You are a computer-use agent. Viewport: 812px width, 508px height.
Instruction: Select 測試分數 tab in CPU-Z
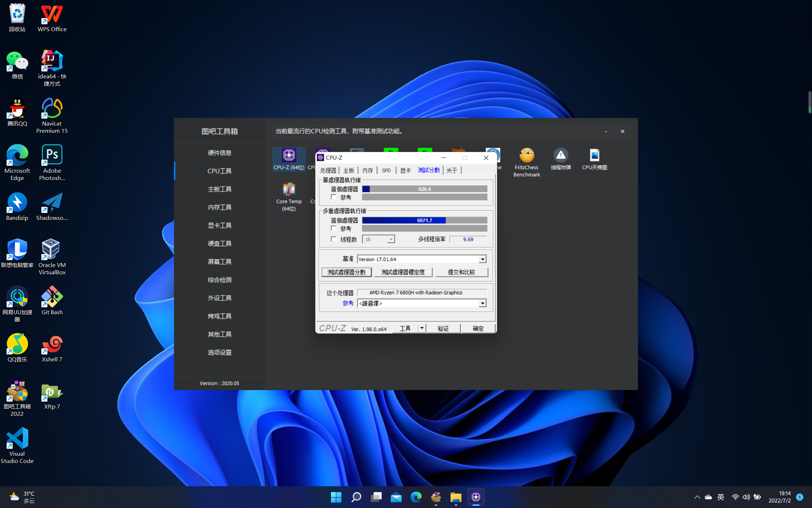point(429,170)
